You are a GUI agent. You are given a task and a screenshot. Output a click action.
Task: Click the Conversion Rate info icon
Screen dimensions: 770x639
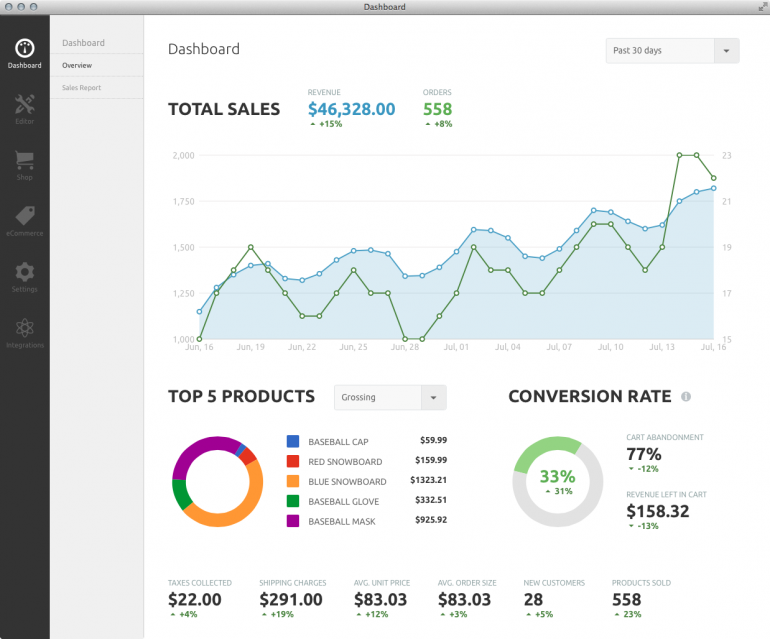coord(686,397)
